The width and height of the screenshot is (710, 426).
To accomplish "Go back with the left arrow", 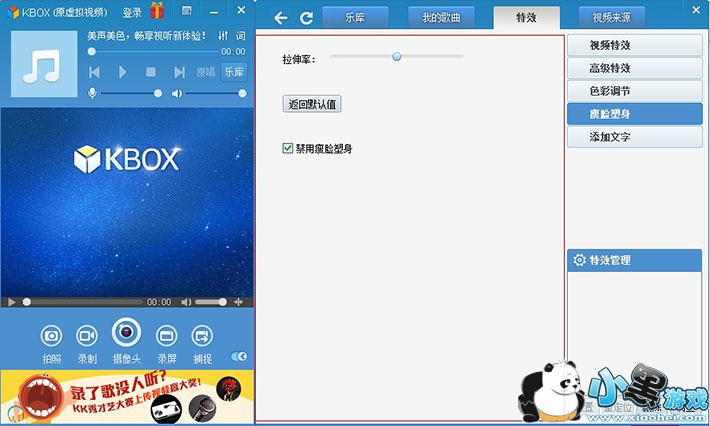I will tap(281, 18).
